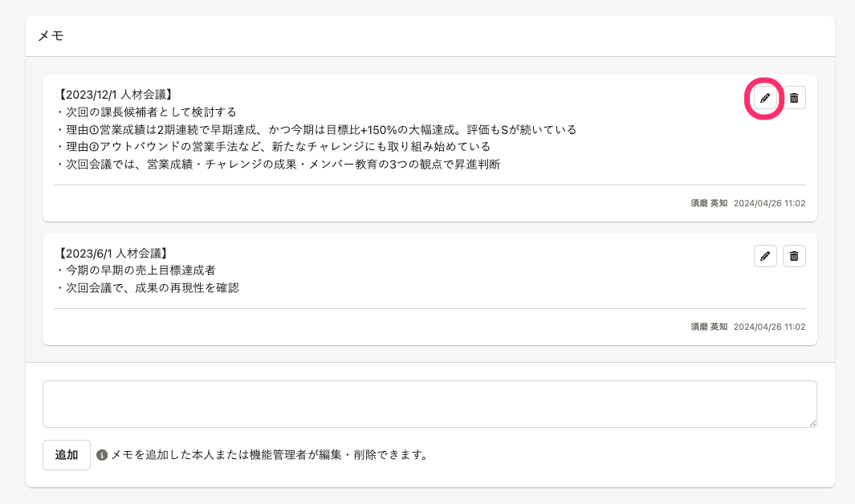Image resolution: width=855 pixels, height=504 pixels.
Task: Focus the empty memo text area
Action: coord(430,404)
